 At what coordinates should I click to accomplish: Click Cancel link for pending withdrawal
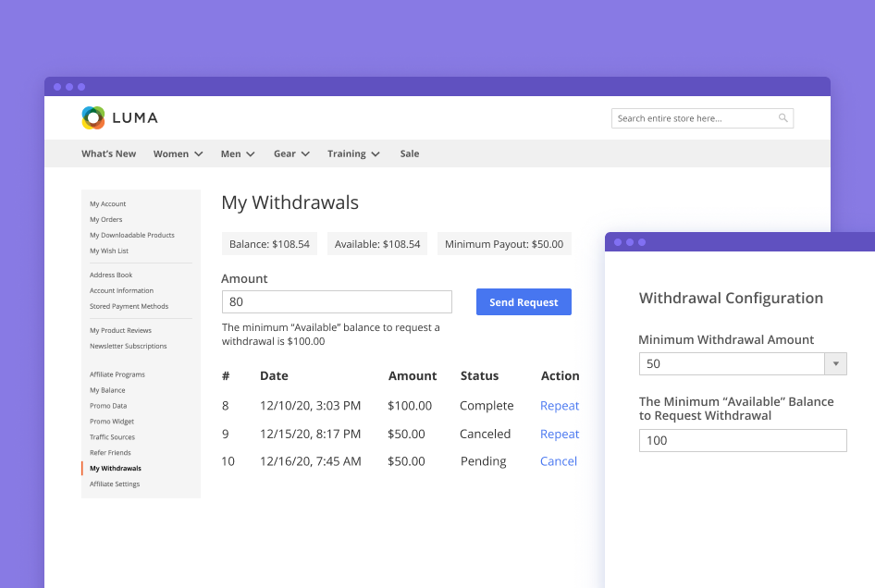[559, 461]
